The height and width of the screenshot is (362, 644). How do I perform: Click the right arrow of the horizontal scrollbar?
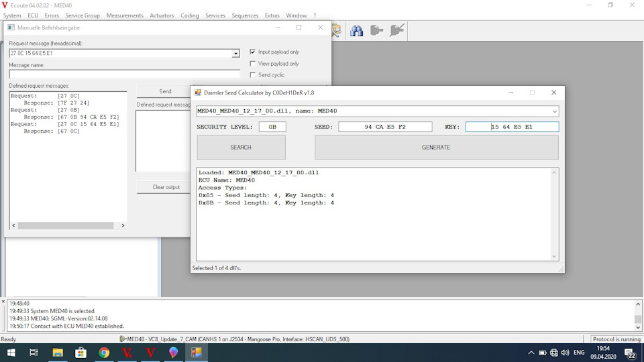[122, 225]
